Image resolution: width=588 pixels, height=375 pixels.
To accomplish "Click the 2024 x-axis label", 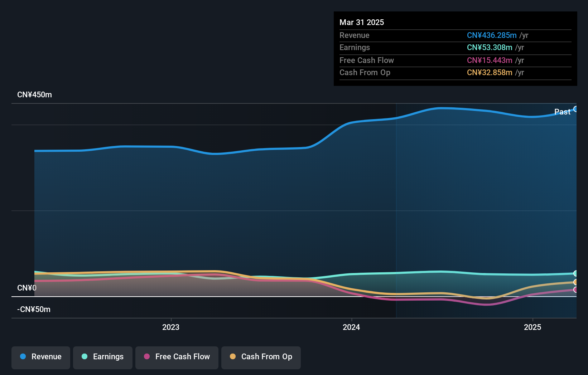I will [x=351, y=327].
